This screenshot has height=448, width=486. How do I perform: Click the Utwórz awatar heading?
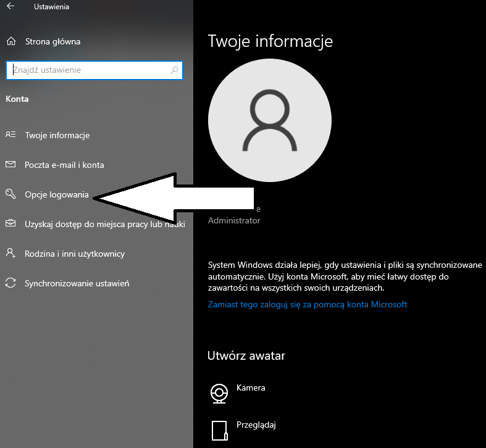coord(246,355)
